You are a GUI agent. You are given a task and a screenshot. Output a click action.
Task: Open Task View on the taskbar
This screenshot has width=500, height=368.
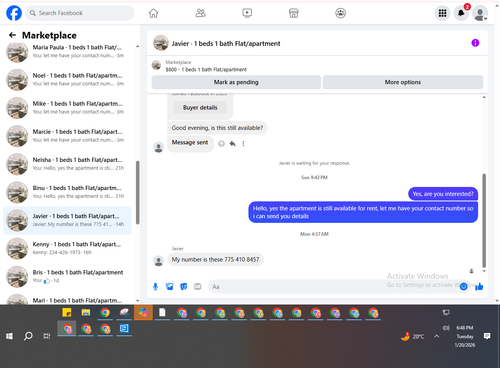tap(47, 336)
